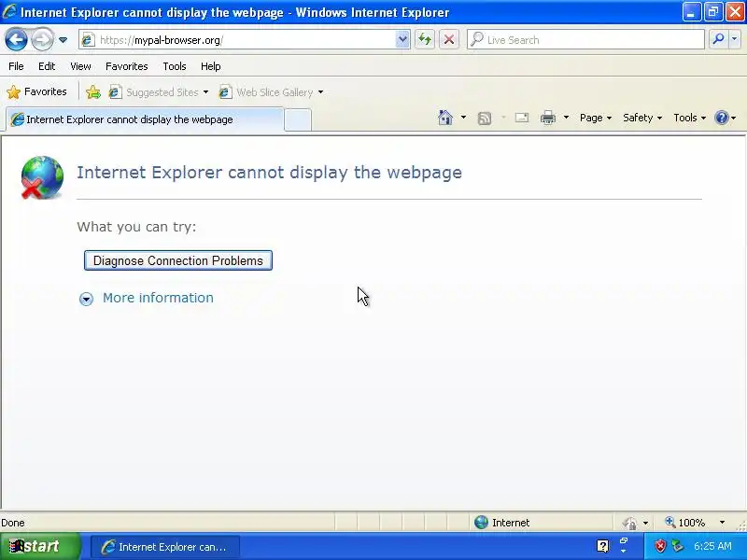The width and height of the screenshot is (747, 560).
Task: Open search provider options dropdown arrow
Action: pos(734,40)
